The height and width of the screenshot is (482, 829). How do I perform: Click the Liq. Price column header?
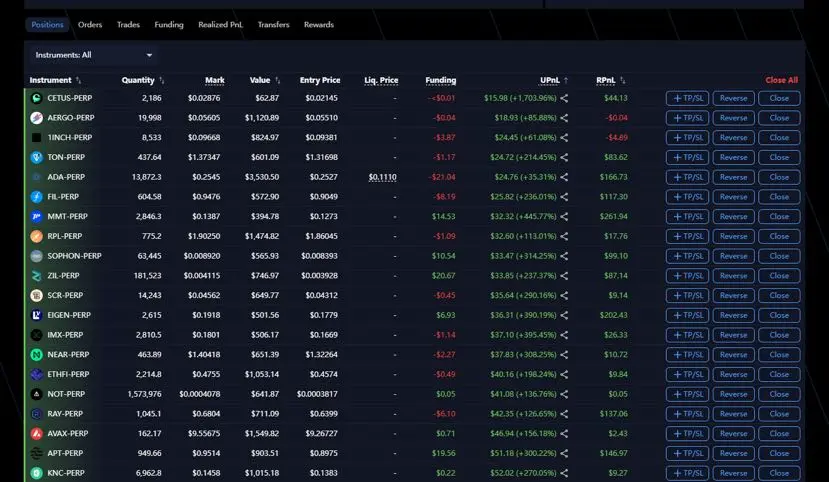[381, 80]
